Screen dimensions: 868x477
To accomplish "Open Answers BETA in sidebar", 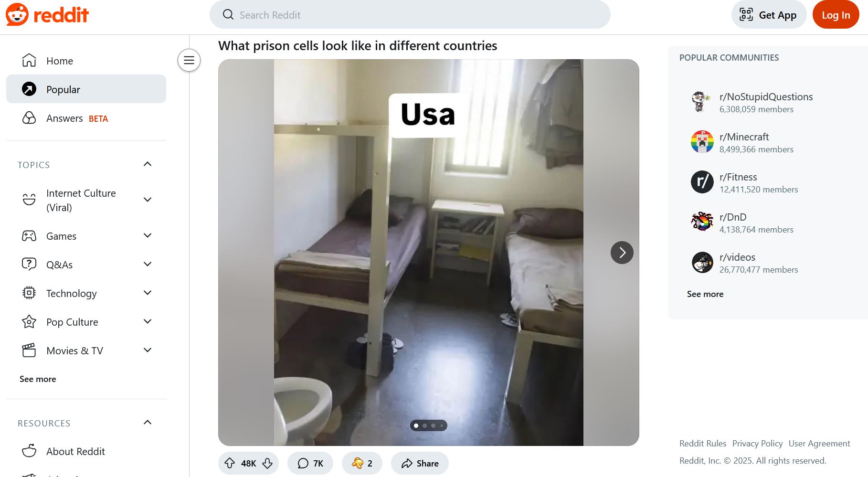I will click(x=86, y=118).
